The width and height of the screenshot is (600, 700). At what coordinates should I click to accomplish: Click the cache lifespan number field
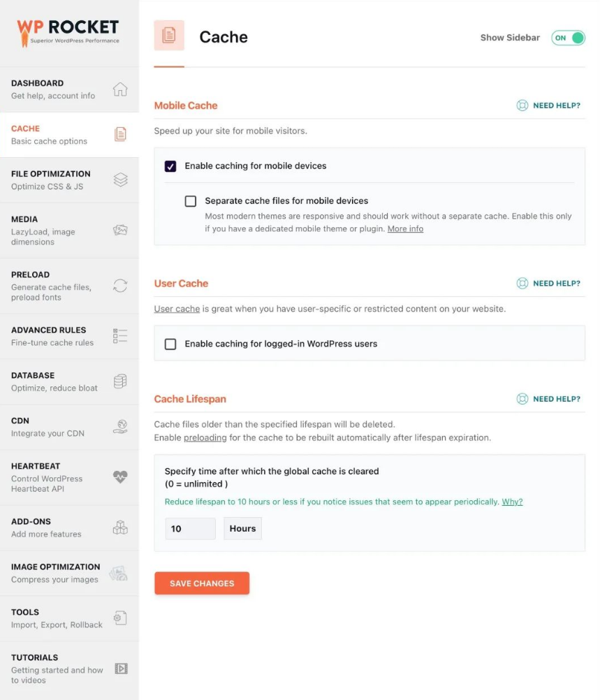[x=190, y=529]
